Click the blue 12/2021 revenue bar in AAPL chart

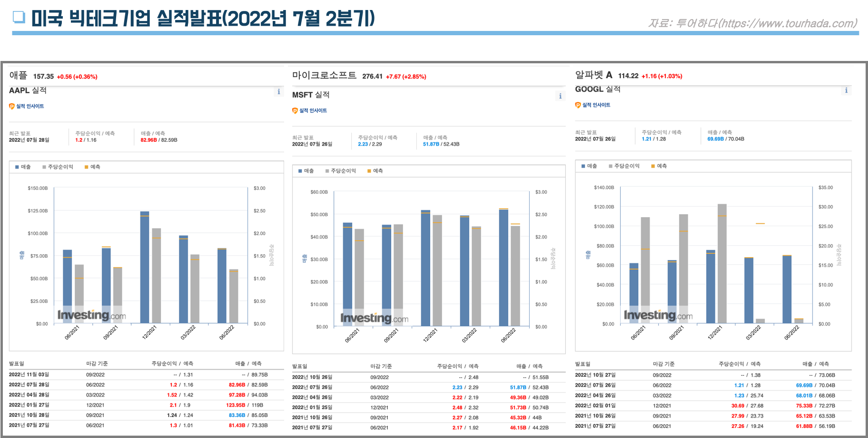click(x=145, y=268)
